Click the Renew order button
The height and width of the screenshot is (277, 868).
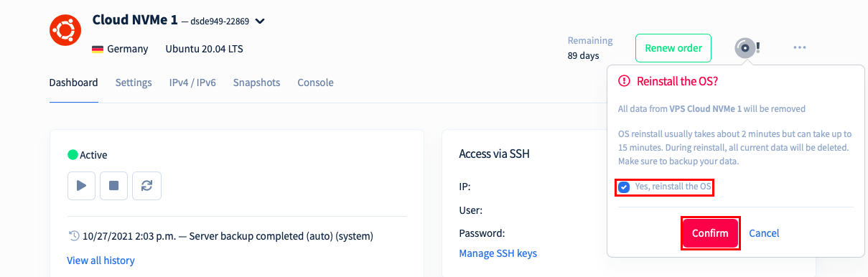673,48
